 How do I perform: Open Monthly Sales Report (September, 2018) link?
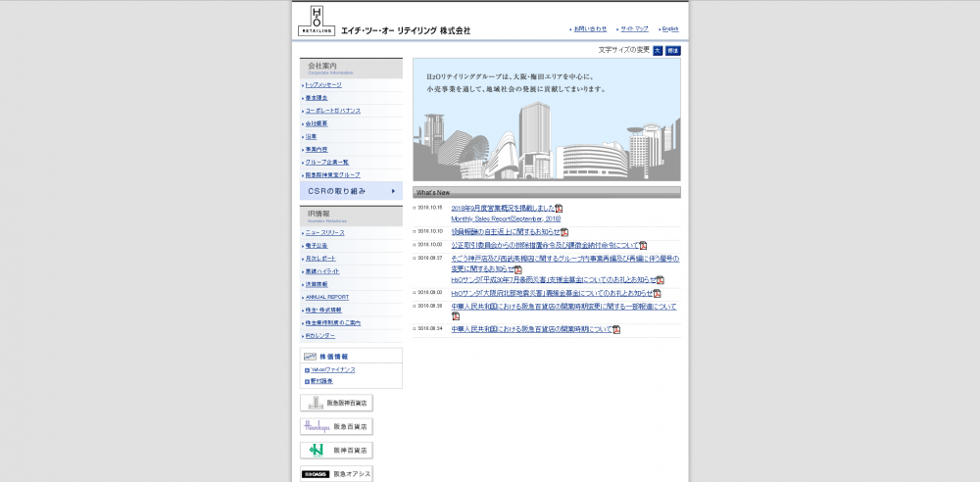506,218
